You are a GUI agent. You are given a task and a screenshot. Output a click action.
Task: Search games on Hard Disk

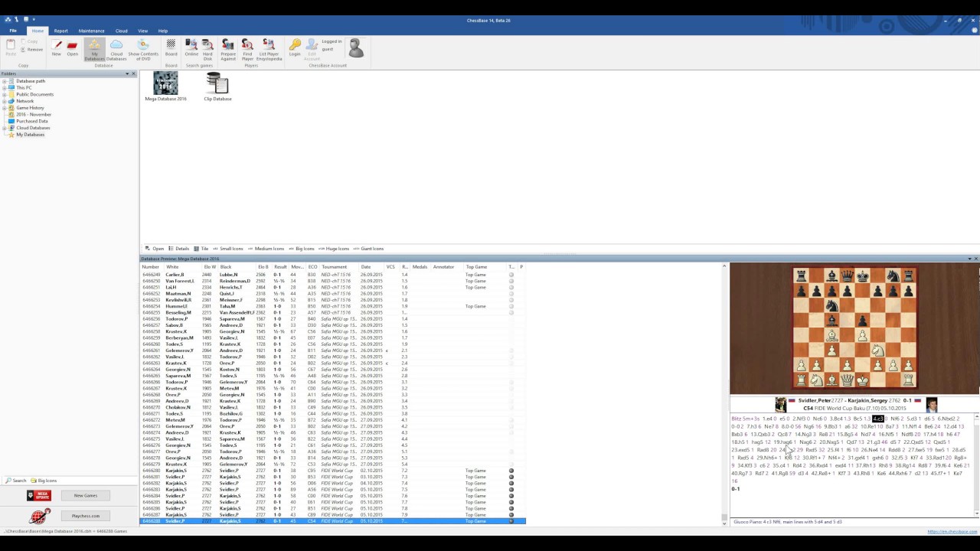[x=207, y=49]
